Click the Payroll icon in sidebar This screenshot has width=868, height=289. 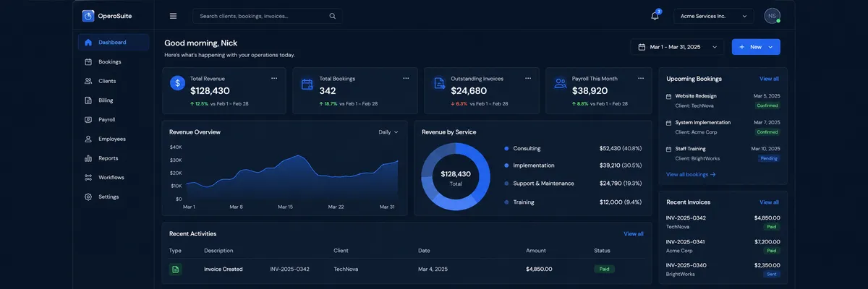coord(88,119)
